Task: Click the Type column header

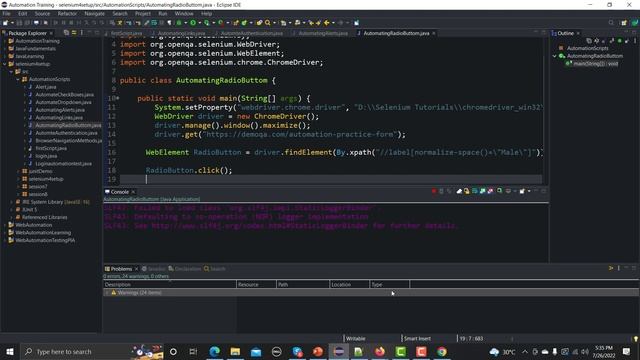Action: pos(389,284)
